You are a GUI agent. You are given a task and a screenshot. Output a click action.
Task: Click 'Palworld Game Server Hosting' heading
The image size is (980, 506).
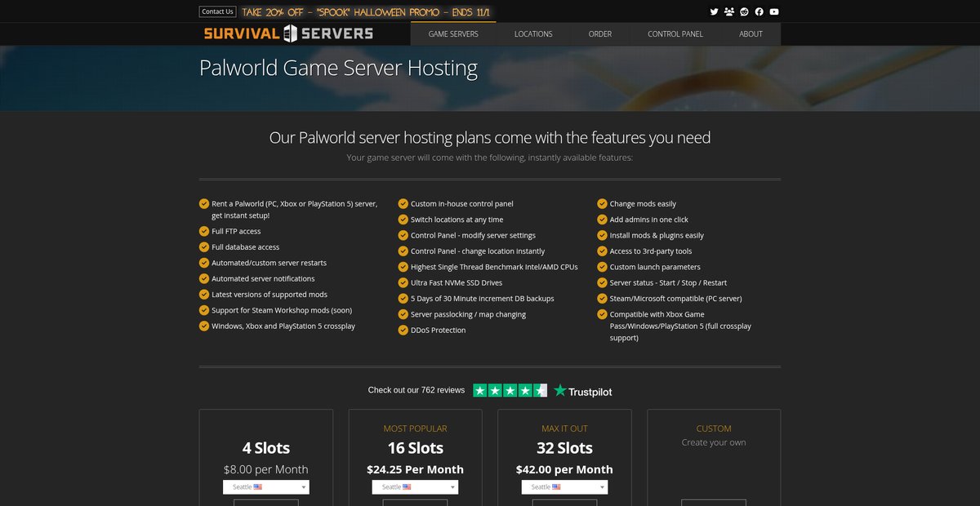[x=338, y=68]
